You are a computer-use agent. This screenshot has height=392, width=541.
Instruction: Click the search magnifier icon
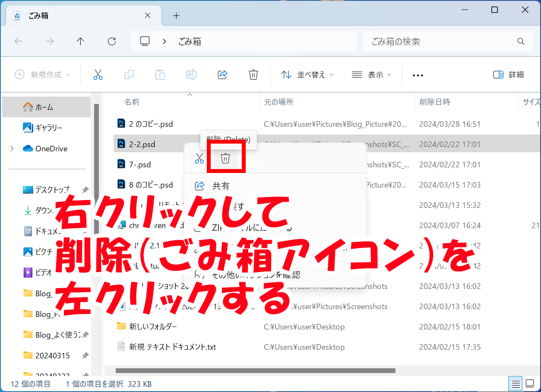point(521,42)
